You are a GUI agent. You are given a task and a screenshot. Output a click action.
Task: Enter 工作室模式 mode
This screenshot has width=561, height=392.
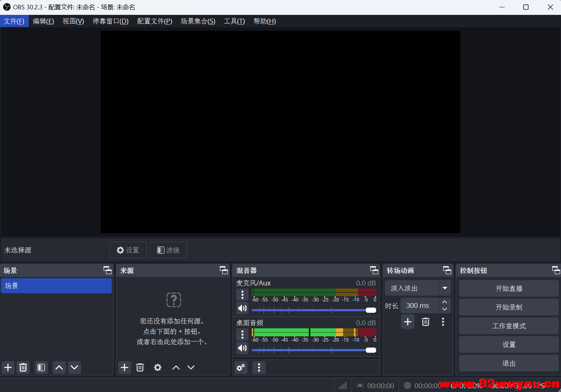click(508, 326)
